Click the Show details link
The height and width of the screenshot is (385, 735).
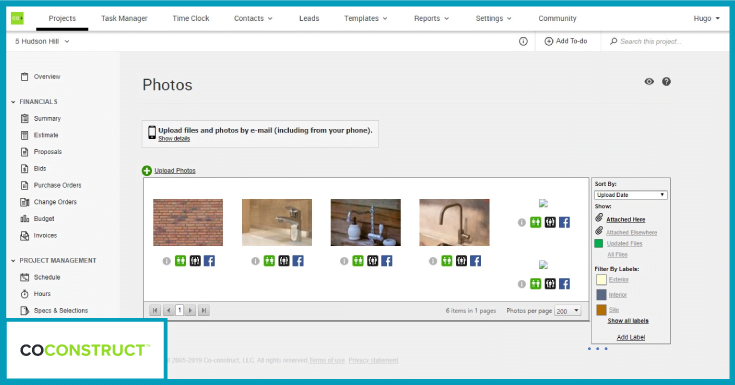[174, 139]
